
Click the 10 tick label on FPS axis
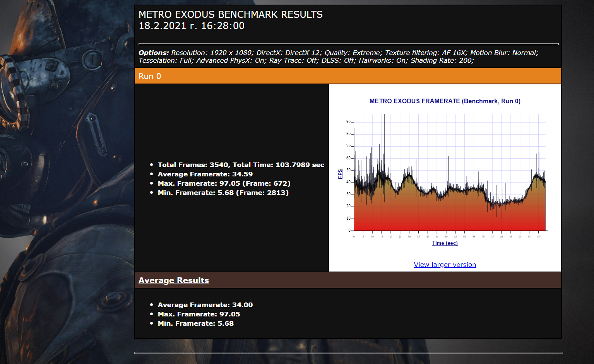tap(348, 219)
